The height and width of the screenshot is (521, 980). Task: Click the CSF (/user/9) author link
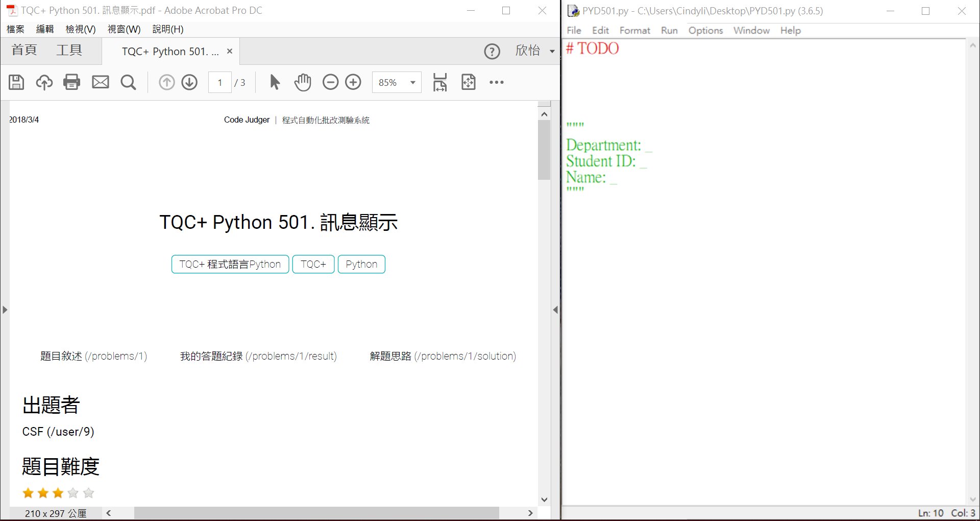pyautogui.click(x=58, y=432)
